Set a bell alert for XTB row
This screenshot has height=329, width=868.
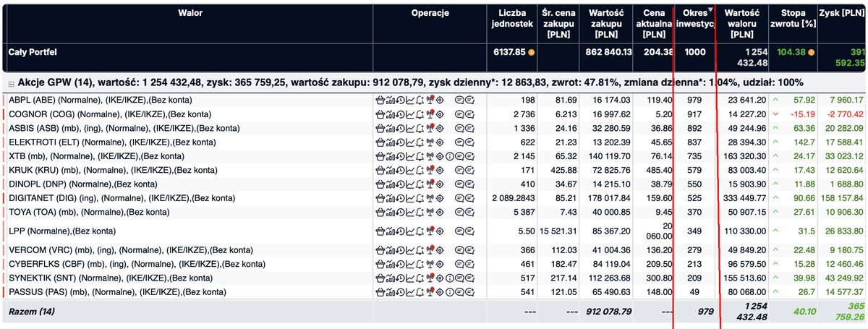pos(420,155)
